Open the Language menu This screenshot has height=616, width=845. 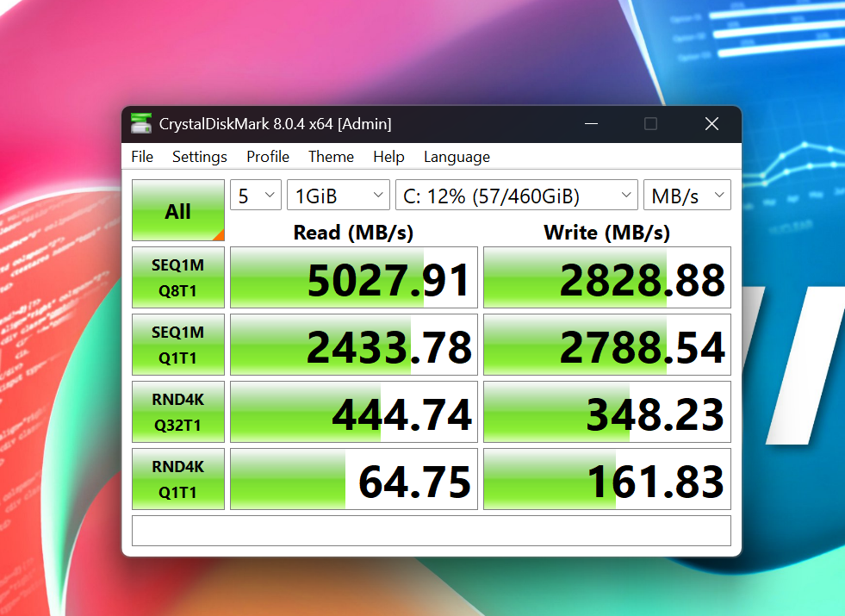[457, 157]
